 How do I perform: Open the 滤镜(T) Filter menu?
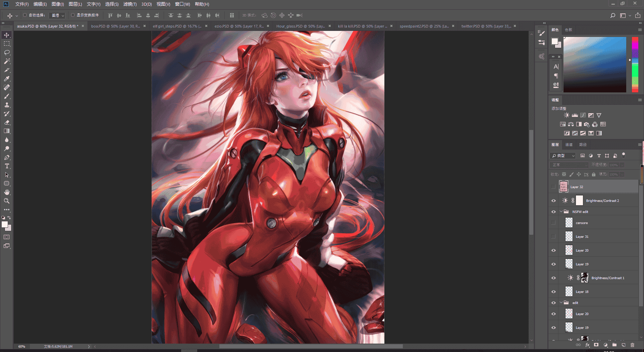pyautogui.click(x=130, y=4)
